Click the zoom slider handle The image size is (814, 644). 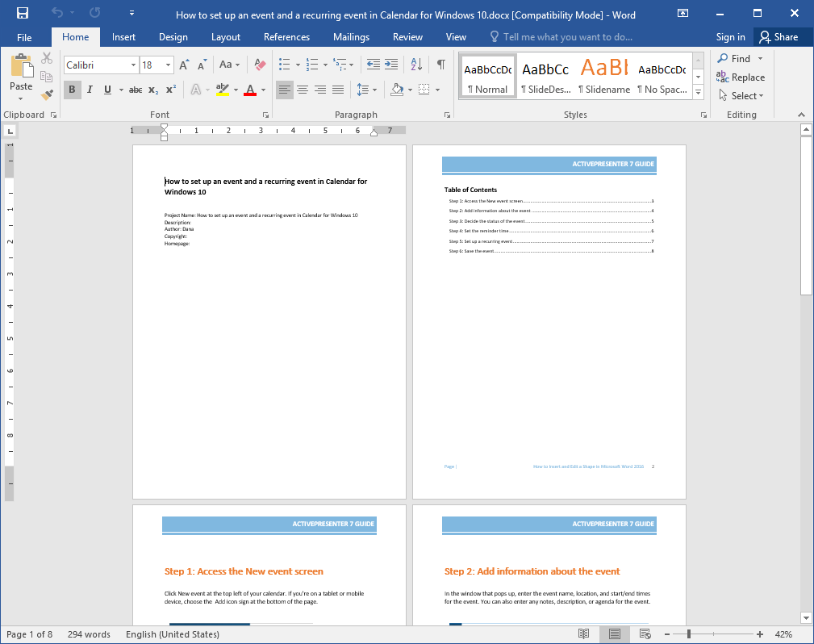pyautogui.click(x=689, y=634)
